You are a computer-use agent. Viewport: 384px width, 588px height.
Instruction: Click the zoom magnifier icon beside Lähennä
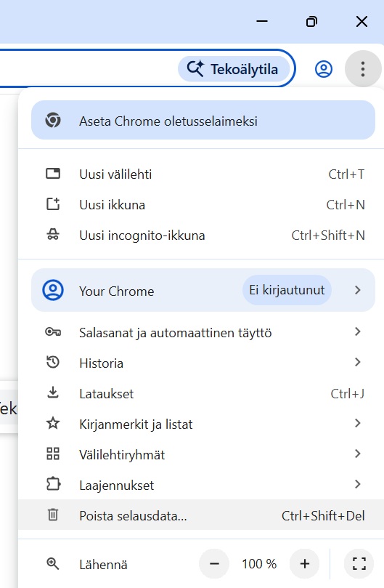click(53, 563)
